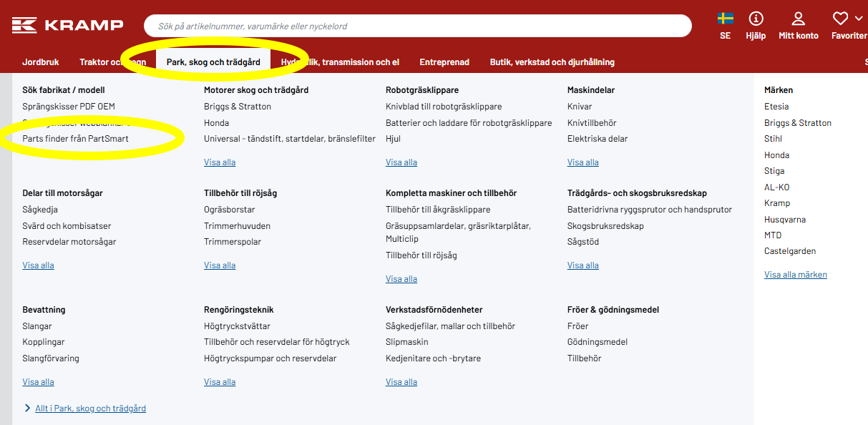Select the Park, skog och trädgård tab
Screen dimensions: 868x425
(213, 62)
